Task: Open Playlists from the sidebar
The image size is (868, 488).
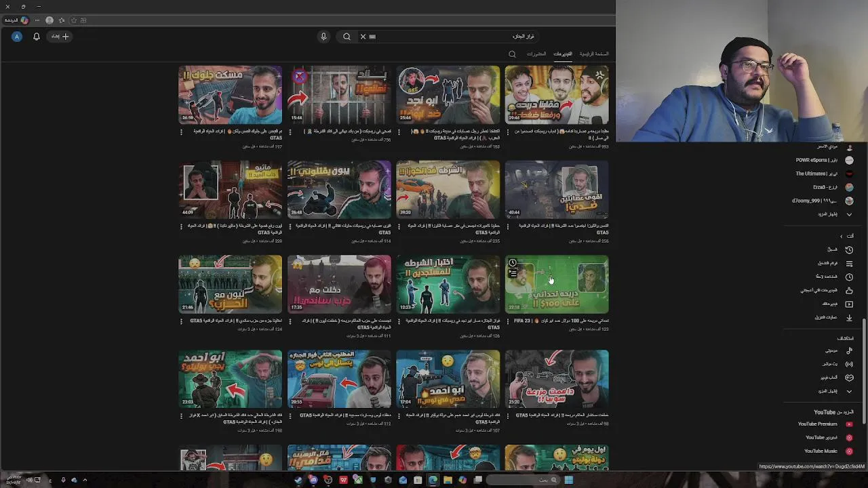Action: click(x=849, y=263)
